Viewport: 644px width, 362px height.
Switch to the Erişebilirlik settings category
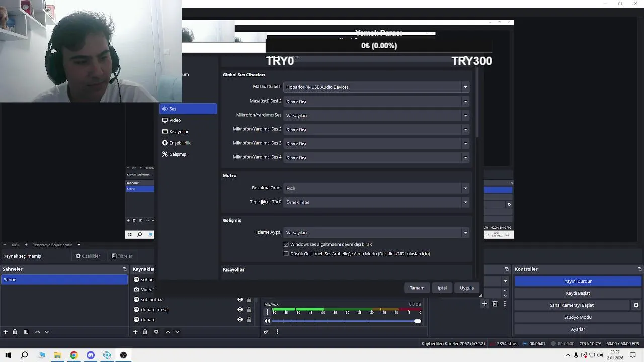(188, 143)
